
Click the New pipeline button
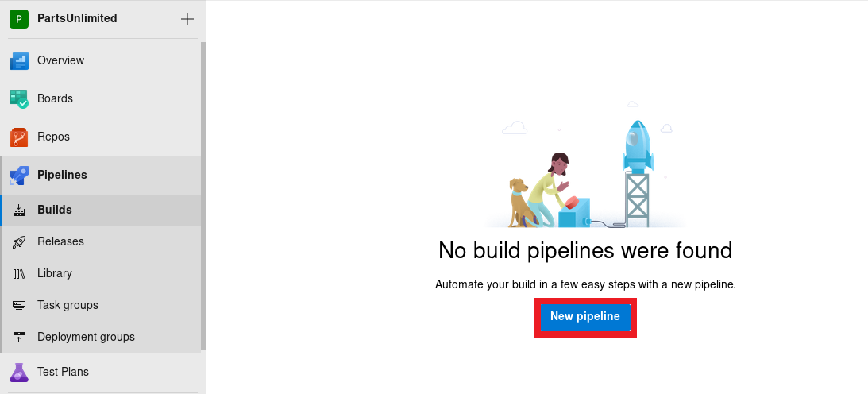tap(585, 317)
